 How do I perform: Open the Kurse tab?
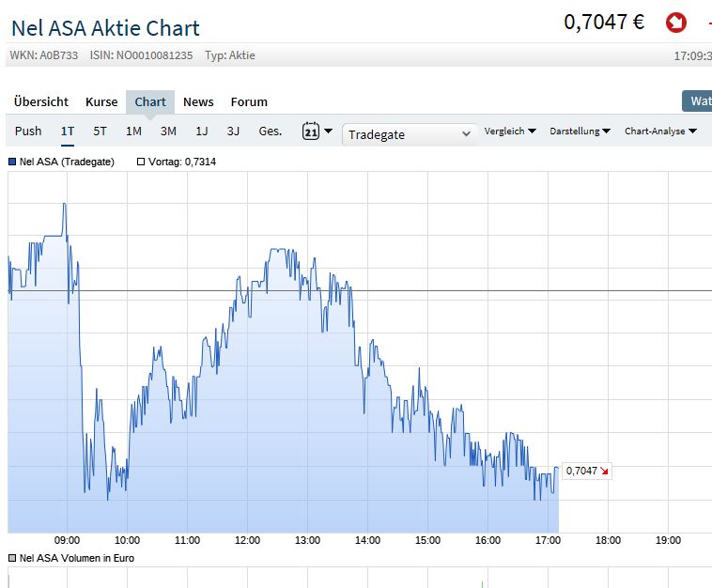[x=101, y=101]
